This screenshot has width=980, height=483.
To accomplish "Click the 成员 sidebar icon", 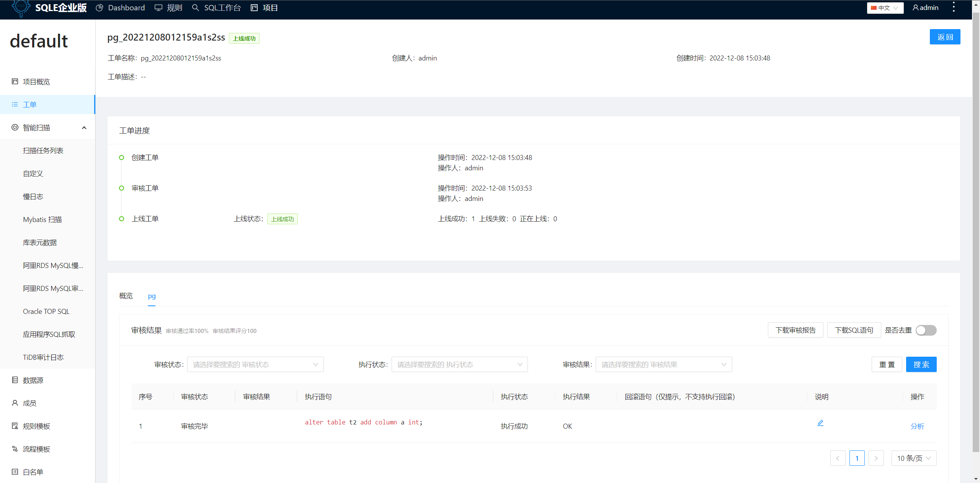I will 15,403.
